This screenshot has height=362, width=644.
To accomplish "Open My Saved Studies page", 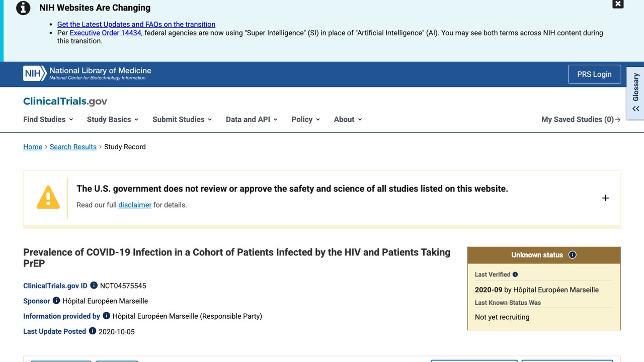I will [581, 119].
